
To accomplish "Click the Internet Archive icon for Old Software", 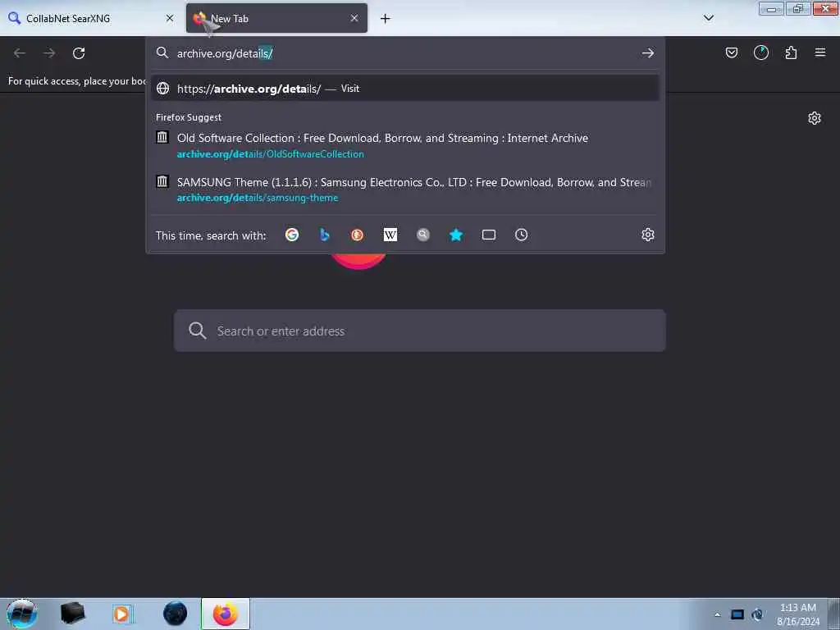I will point(162,137).
